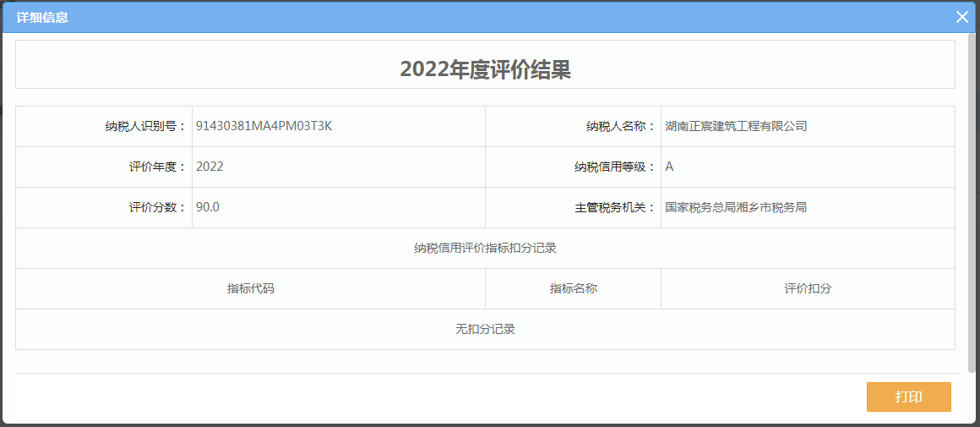Click the score value 90.0
This screenshot has height=427, width=980.
point(208,207)
